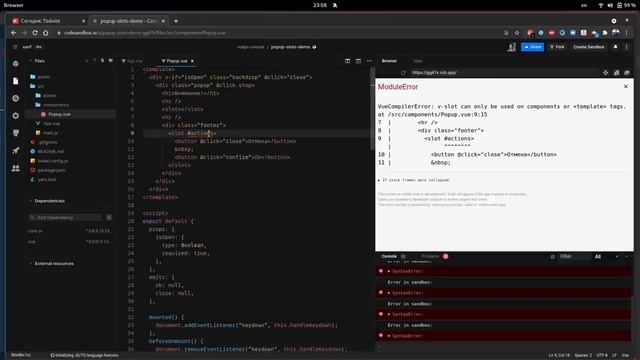The height and width of the screenshot is (360, 640).
Task: Open the user avatar in header
Action: 511,47
